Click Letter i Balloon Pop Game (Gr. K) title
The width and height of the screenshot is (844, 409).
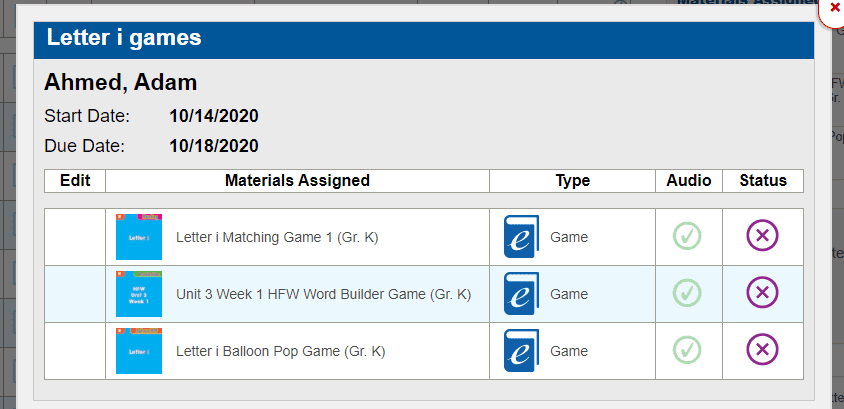coord(280,351)
